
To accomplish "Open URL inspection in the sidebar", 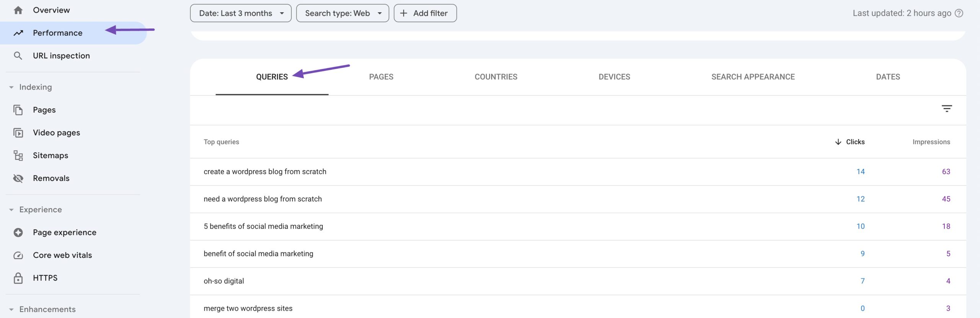I will [x=73, y=56].
